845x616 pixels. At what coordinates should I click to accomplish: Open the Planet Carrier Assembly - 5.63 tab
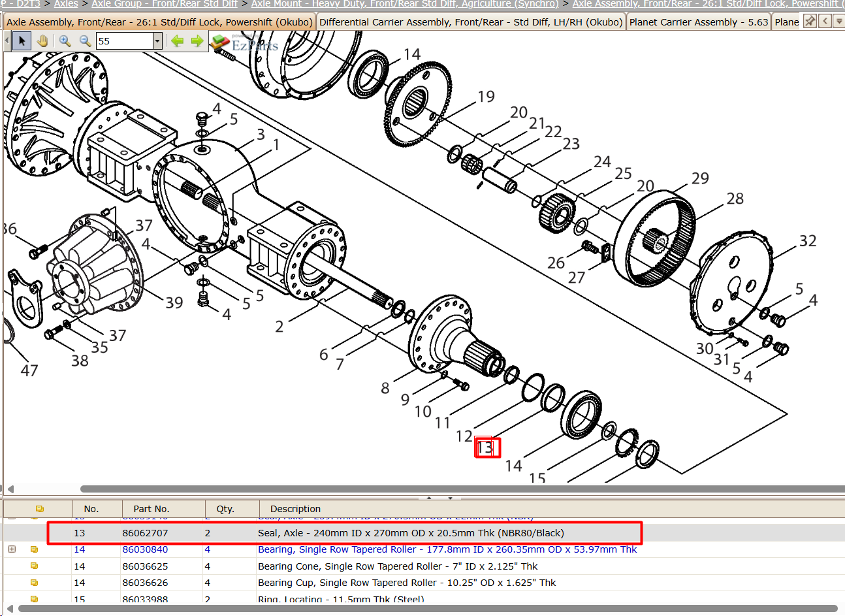(x=699, y=22)
